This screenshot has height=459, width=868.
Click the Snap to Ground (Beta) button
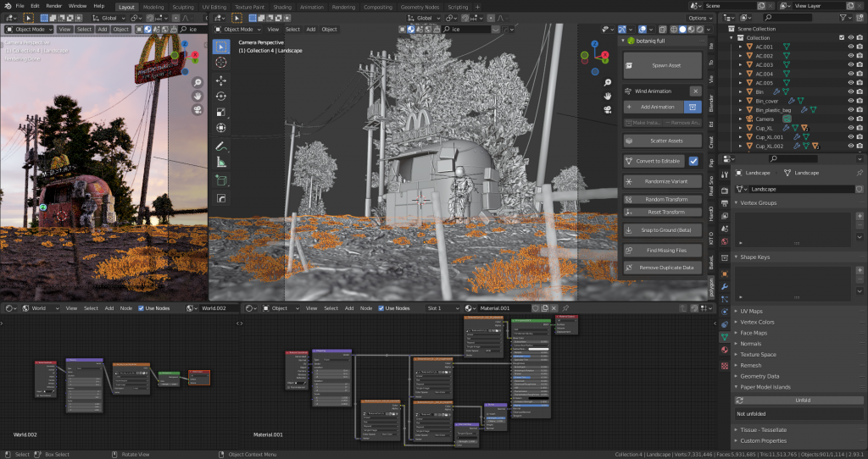[x=663, y=230]
